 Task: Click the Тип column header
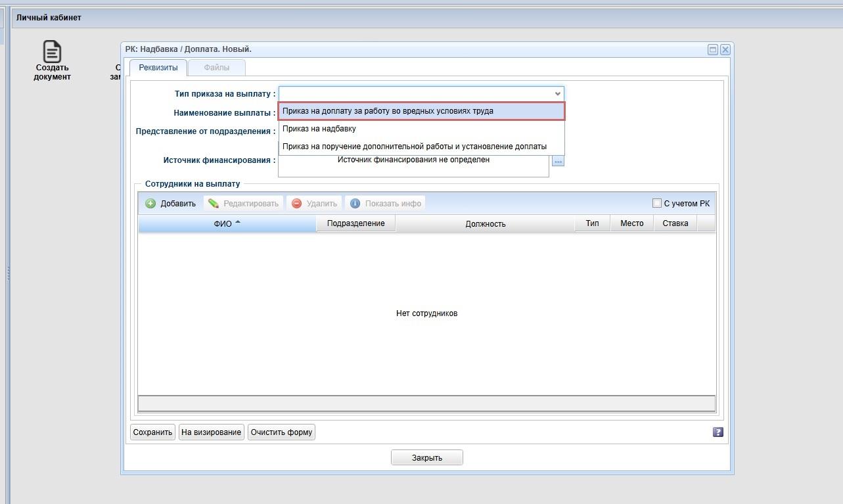[x=593, y=223]
